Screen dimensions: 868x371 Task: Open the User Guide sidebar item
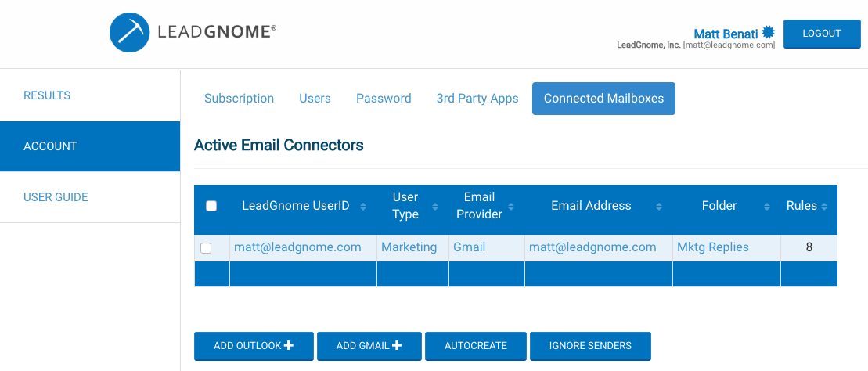(x=90, y=197)
